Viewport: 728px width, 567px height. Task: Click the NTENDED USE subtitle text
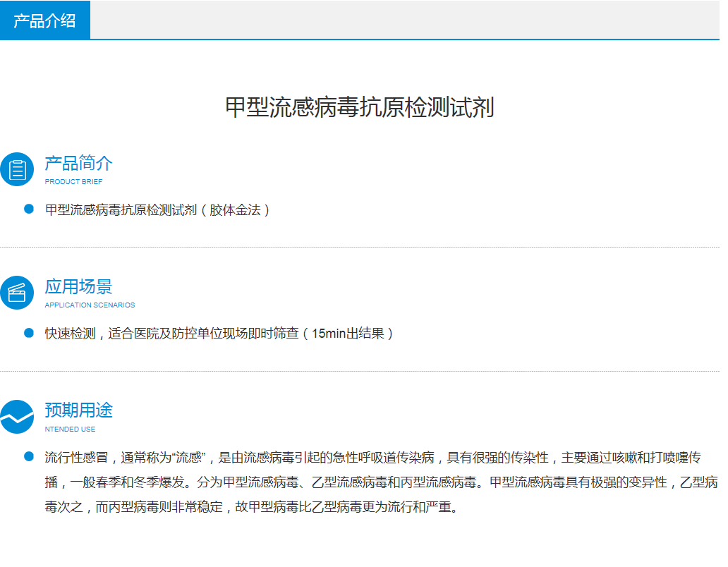70,429
